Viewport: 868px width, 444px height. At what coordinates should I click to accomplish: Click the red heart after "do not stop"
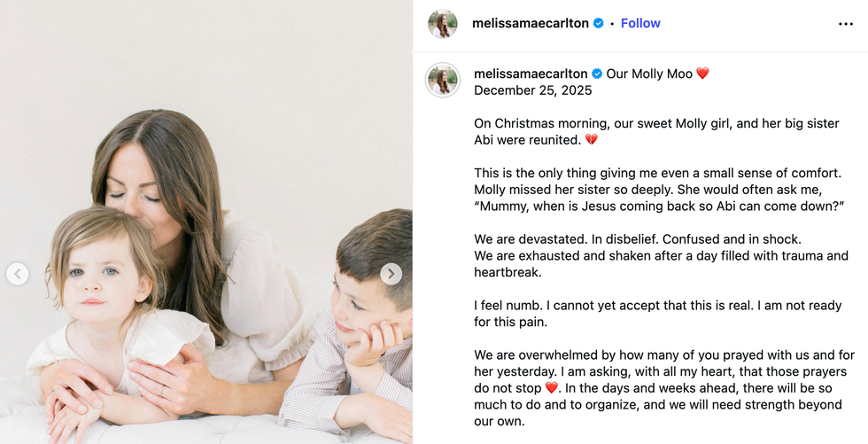[552, 388]
